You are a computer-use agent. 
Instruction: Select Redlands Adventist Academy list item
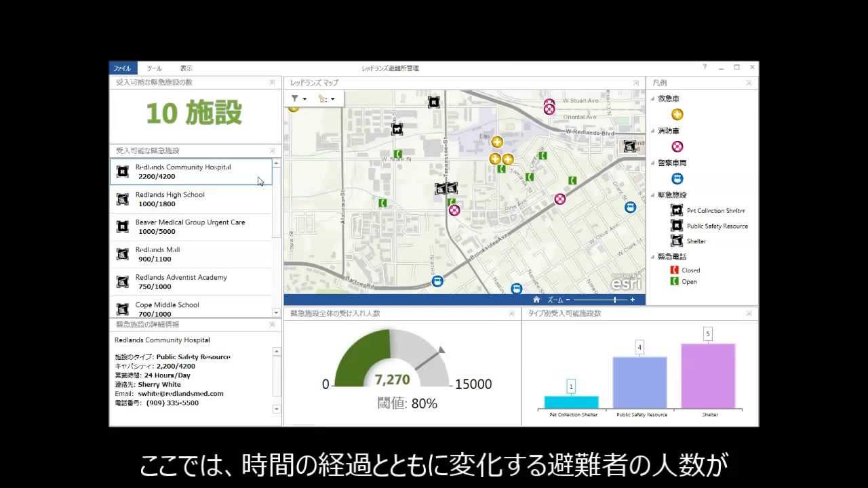[x=191, y=282]
